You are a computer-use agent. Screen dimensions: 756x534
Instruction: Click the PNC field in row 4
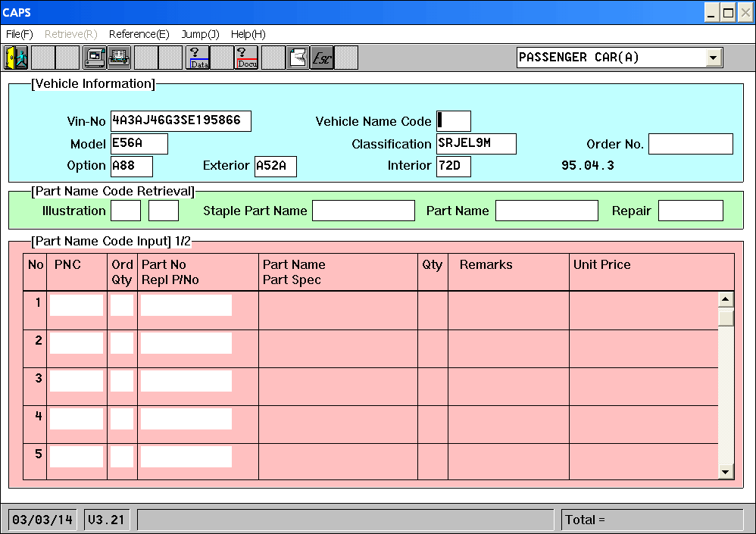point(77,419)
